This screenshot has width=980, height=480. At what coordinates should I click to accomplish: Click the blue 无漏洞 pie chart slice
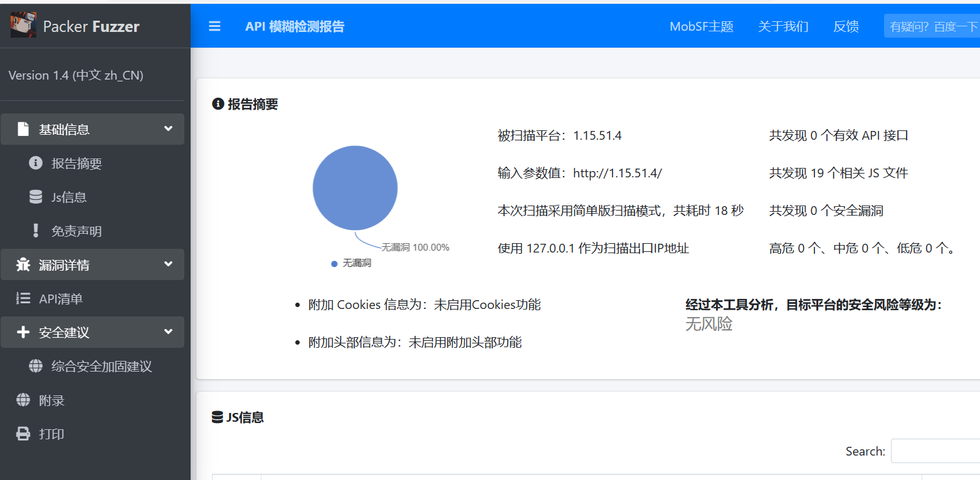[355, 188]
